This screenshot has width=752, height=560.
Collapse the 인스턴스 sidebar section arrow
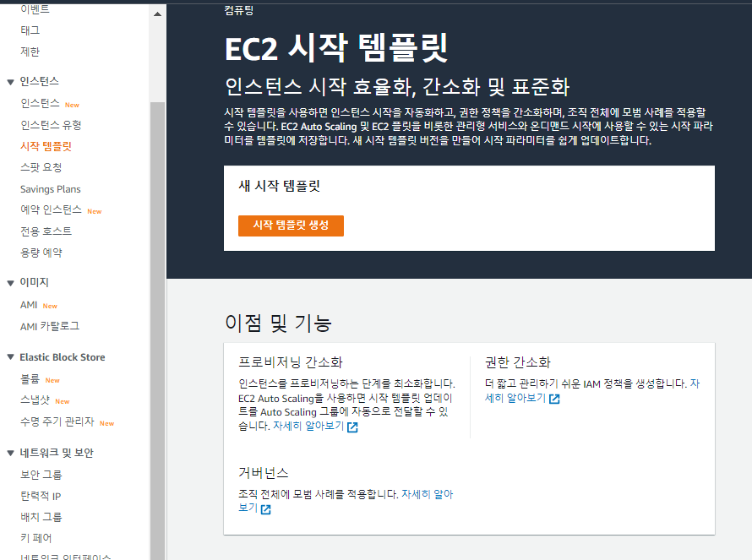[x=10, y=82]
